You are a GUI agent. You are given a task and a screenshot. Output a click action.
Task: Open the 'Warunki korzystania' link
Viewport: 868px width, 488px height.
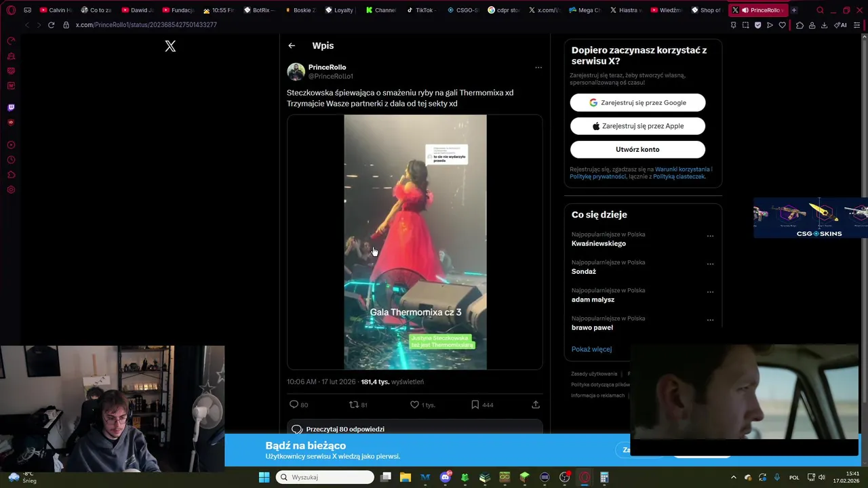[x=682, y=169]
